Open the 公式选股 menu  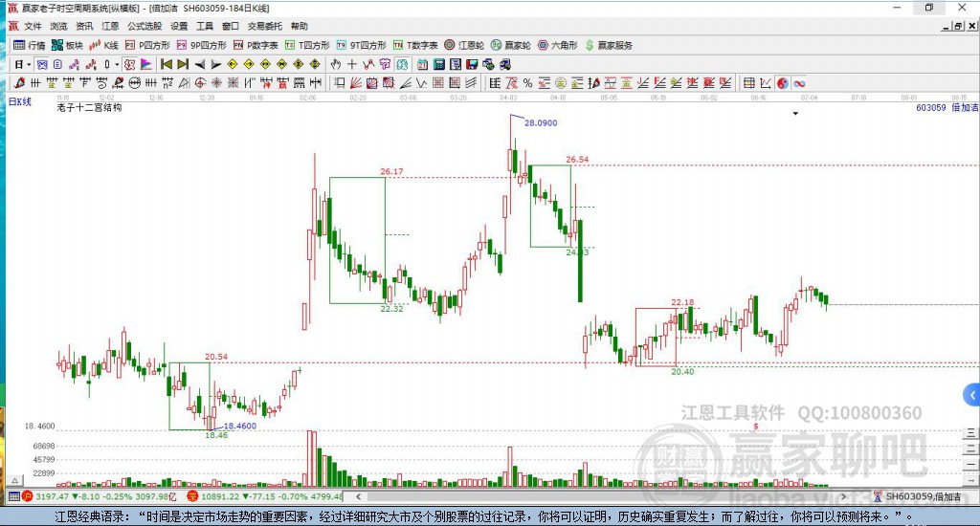point(145,26)
